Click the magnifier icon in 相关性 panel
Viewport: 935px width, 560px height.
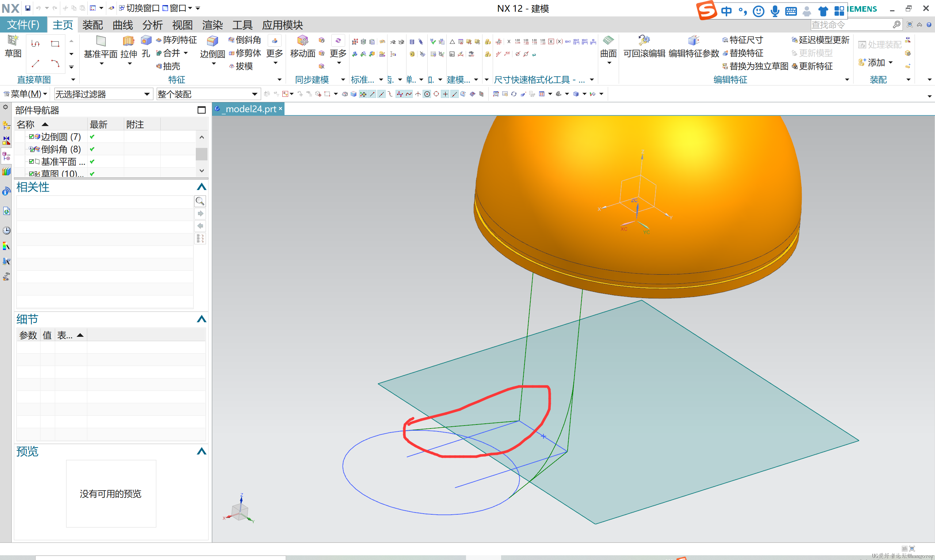(200, 201)
